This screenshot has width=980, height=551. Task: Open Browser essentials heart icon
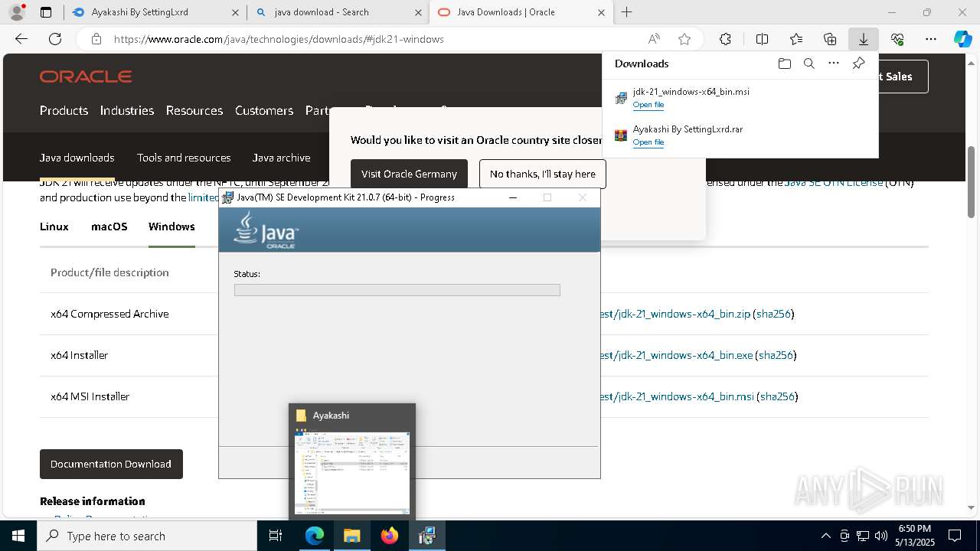[897, 39]
